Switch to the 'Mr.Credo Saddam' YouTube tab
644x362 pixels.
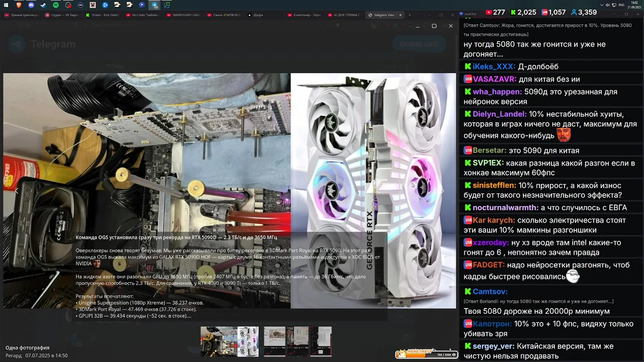[143, 15]
